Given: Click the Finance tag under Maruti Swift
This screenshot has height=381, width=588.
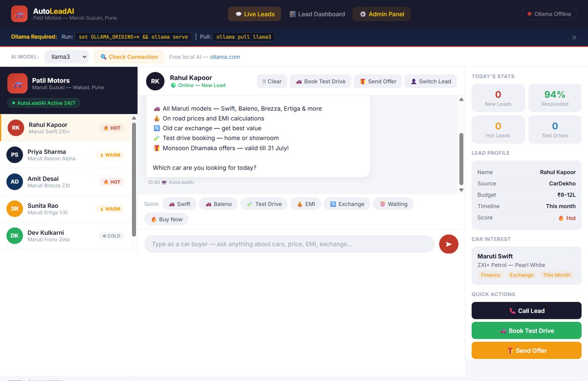Looking at the screenshot, I should (491, 275).
